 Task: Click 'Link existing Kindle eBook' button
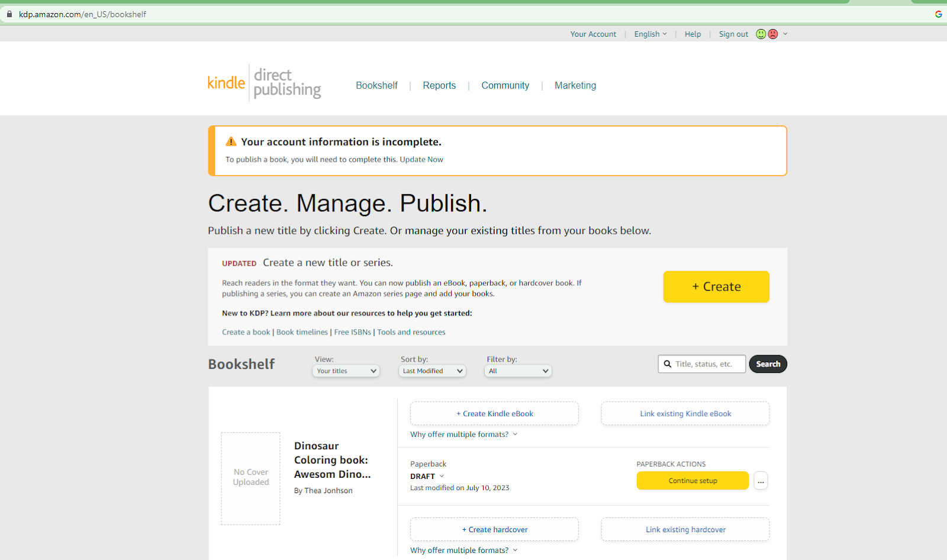(x=685, y=414)
